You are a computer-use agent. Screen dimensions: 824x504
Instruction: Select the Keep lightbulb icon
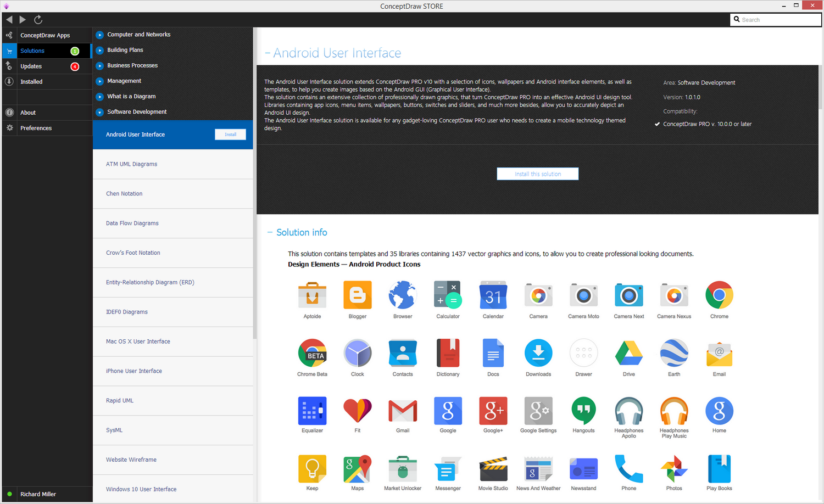(x=312, y=469)
